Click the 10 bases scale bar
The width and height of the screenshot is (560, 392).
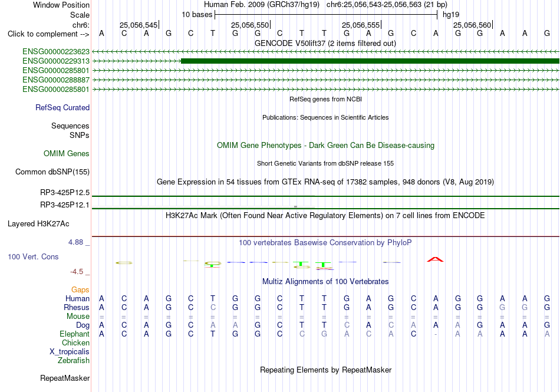coord(326,15)
